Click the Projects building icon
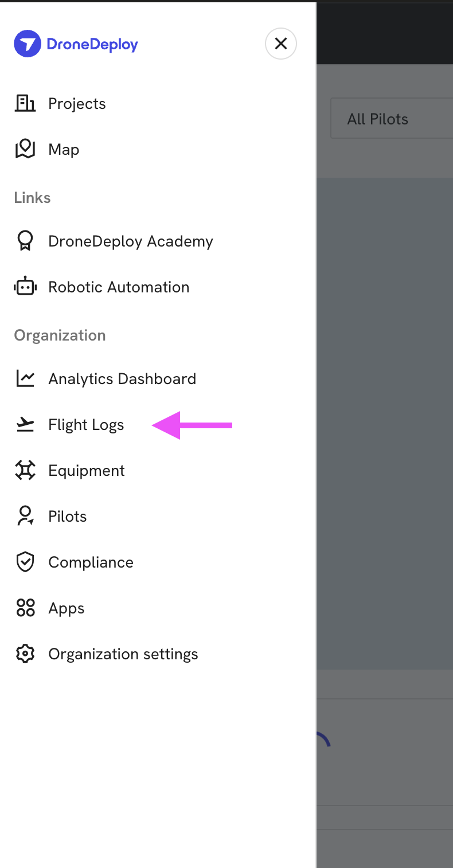Image resolution: width=453 pixels, height=868 pixels. coord(25,104)
